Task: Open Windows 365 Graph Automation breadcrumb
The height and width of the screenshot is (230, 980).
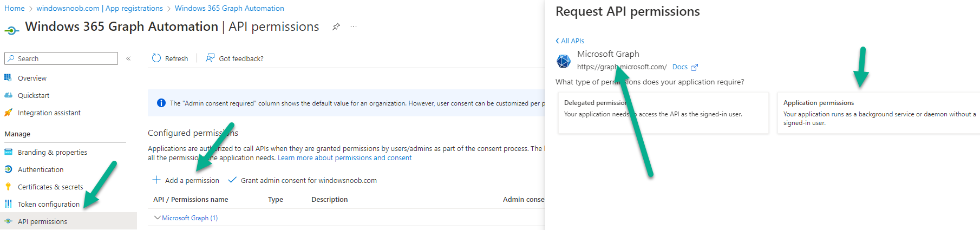Action: 229,8
